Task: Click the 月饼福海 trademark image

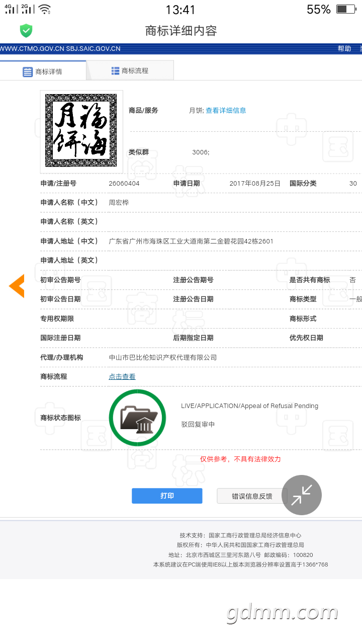Action: [x=81, y=131]
